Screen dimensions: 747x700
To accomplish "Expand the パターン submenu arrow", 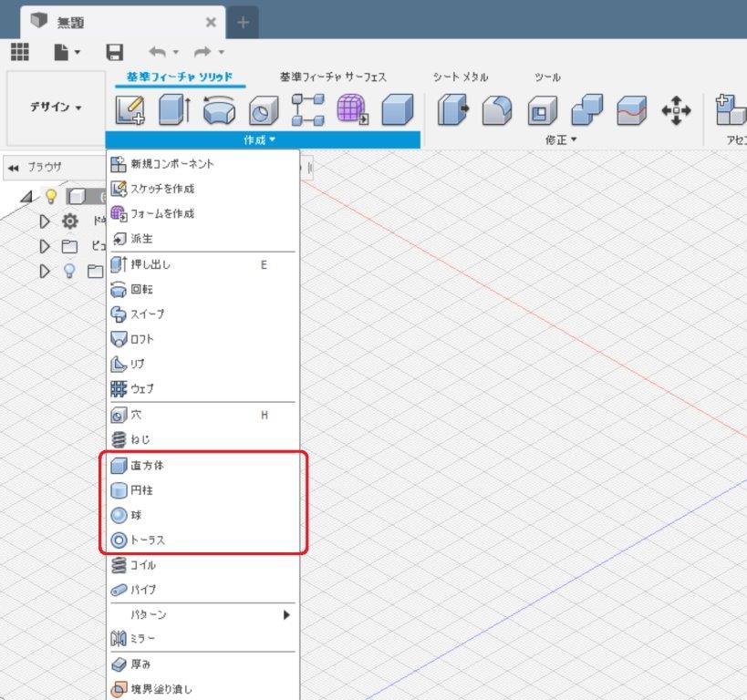I will pyautogui.click(x=286, y=614).
